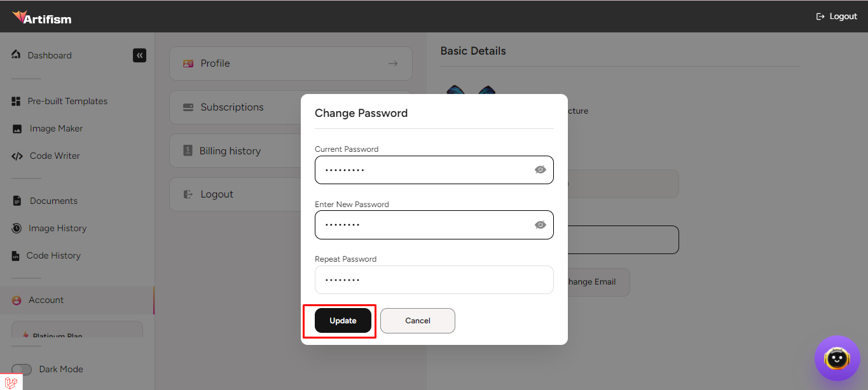This screenshot has width=868, height=390.
Task: Click the Pre-built Templates grid icon
Action: [17, 102]
